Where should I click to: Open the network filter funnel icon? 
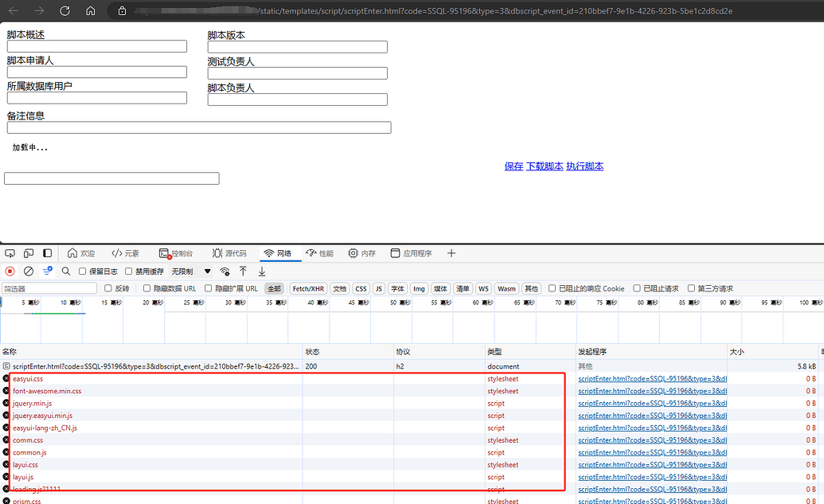pyautogui.click(x=46, y=271)
